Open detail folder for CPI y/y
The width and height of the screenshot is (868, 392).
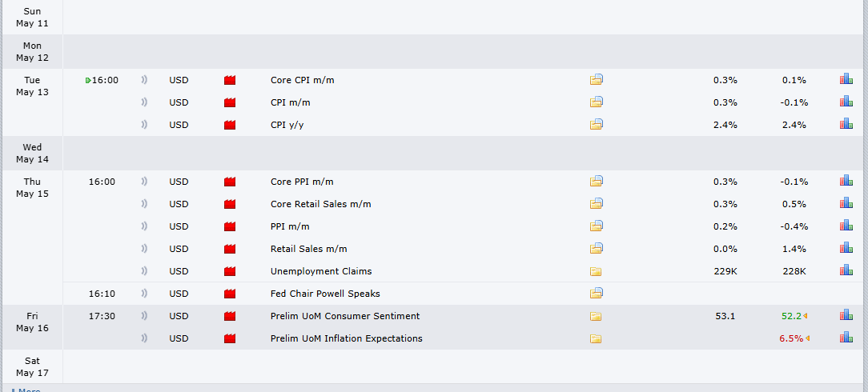pyautogui.click(x=597, y=125)
